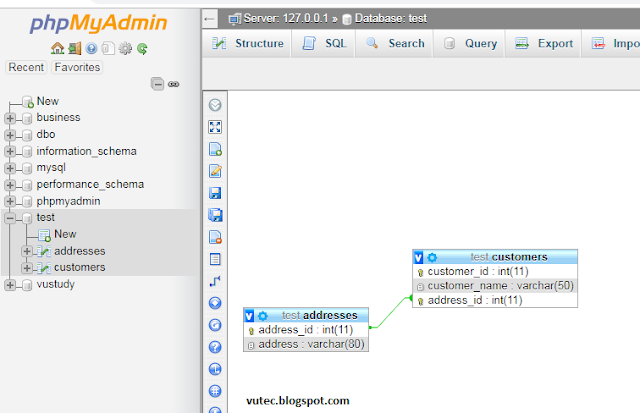Open the Structure tab
Image resolution: width=640 pixels, height=413 pixels.
coord(247,43)
